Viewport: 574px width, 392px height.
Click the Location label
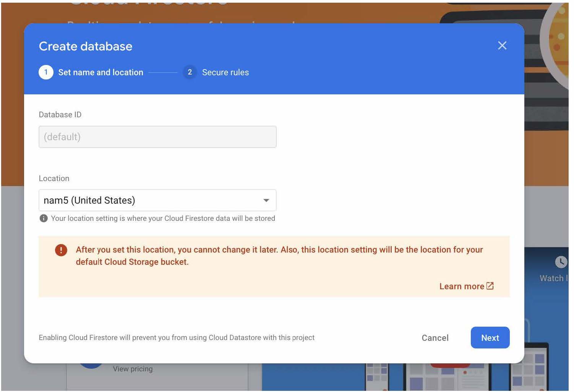(54, 178)
